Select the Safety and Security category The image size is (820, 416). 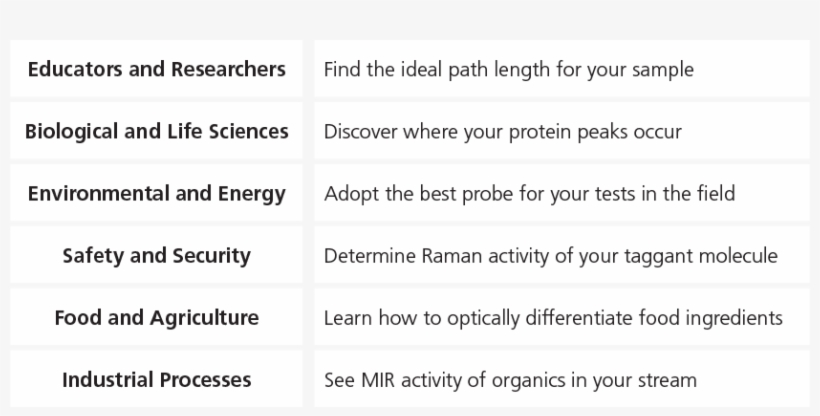(157, 255)
